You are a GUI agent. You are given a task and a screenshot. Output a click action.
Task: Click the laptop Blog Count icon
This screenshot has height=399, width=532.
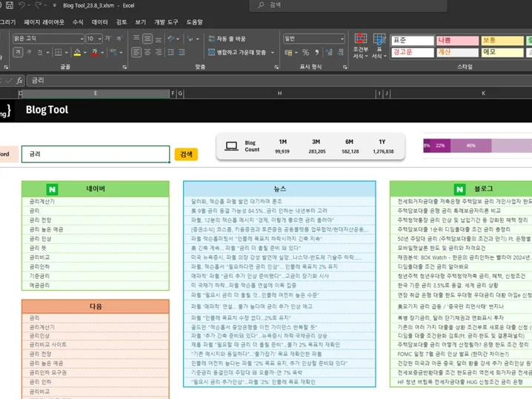[231, 146]
